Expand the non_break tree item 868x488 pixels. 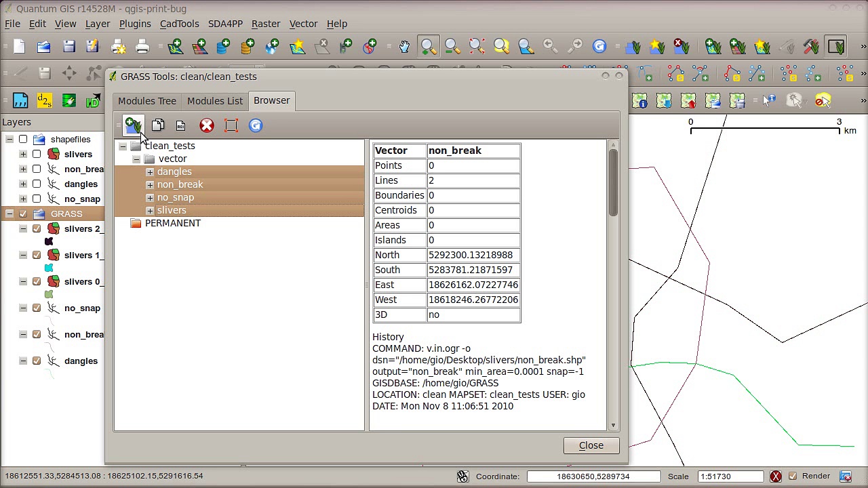click(150, 184)
